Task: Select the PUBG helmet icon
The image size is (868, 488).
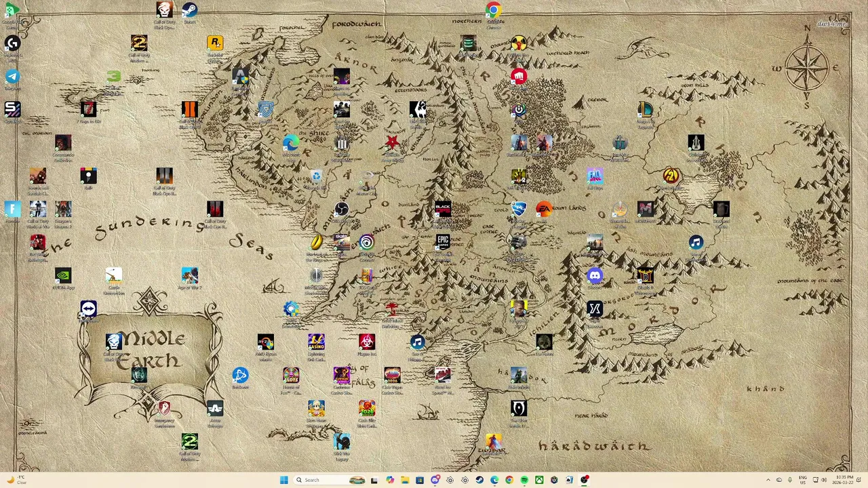Action: tap(519, 242)
